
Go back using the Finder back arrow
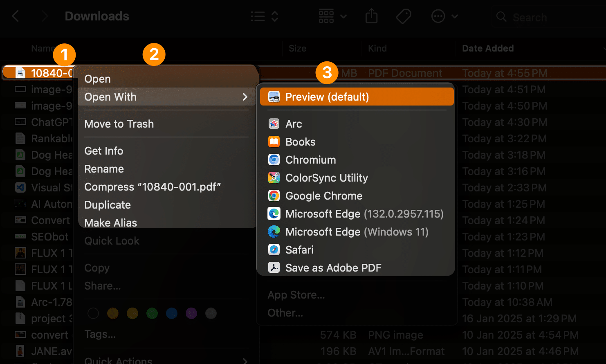(x=16, y=16)
